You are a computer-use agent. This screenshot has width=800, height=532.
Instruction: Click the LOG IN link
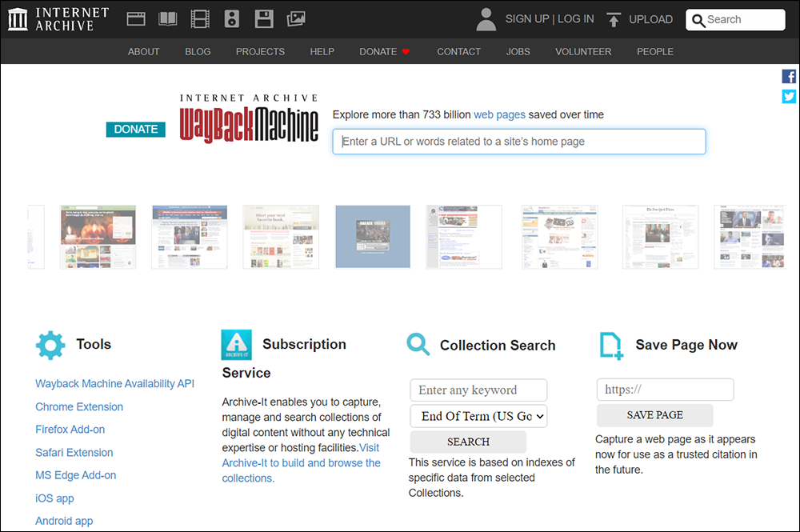575,19
